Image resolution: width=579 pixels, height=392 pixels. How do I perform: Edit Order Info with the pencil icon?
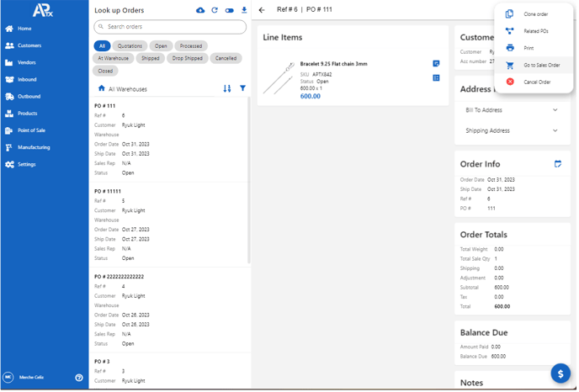[x=557, y=163]
